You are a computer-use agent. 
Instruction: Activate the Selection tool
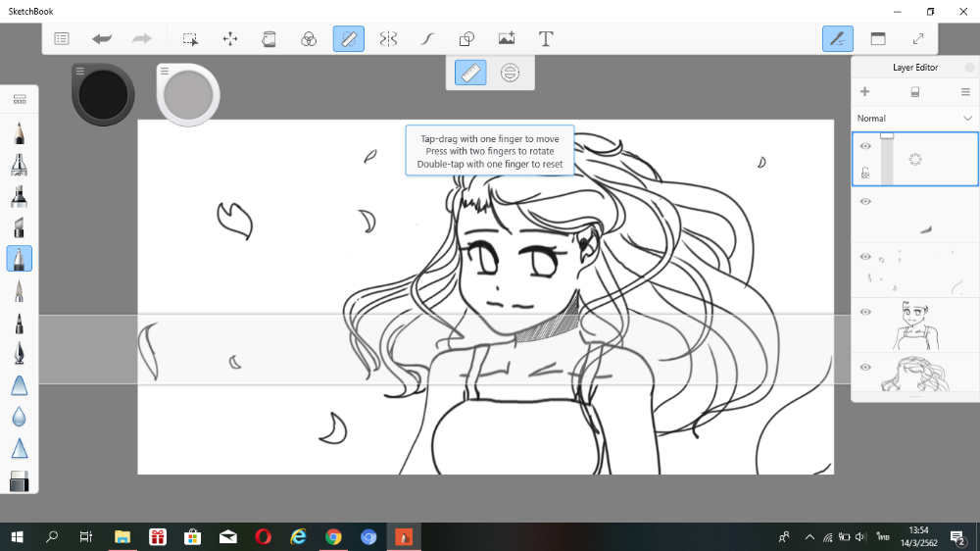pyautogui.click(x=190, y=39)
